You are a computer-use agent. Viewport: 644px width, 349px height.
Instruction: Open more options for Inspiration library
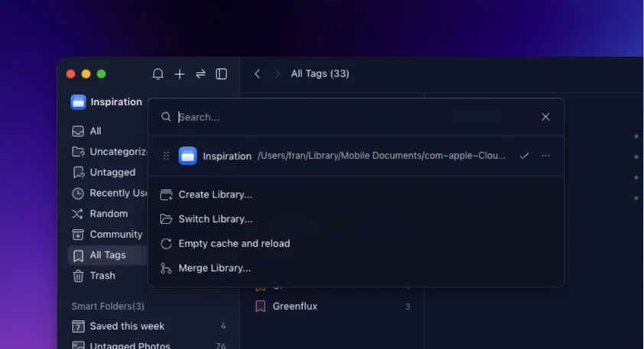(545, 156)
